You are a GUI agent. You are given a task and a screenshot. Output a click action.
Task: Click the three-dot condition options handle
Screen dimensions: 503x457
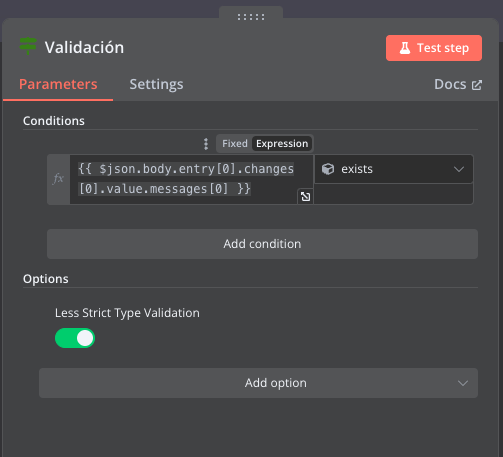click(x=206, y=144)
